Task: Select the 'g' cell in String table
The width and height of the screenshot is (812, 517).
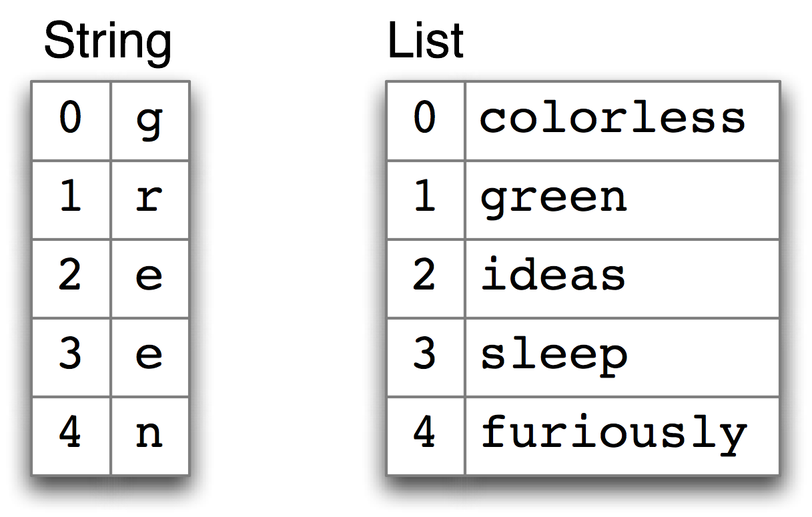Action: (149, 121)
